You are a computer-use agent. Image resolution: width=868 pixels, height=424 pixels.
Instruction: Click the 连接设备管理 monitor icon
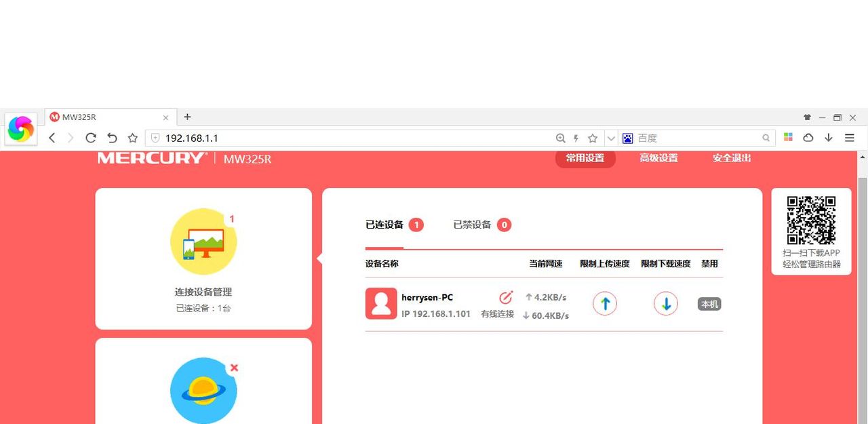coord(203,242)
